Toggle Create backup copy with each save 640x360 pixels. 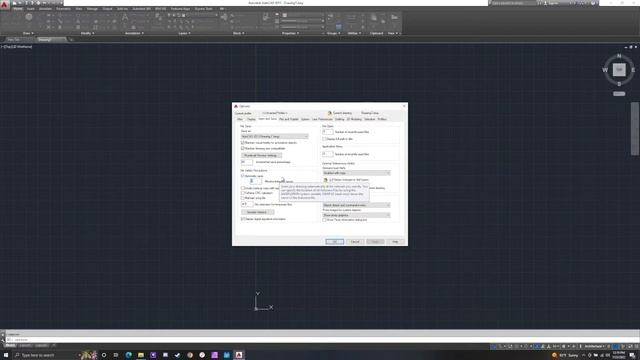click(x=242, y=188)
